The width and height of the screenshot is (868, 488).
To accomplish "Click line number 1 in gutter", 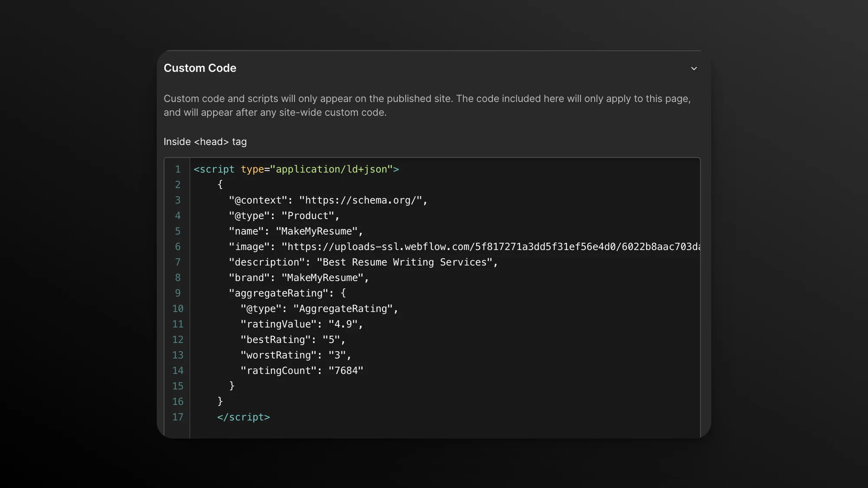I will point(178,169).
